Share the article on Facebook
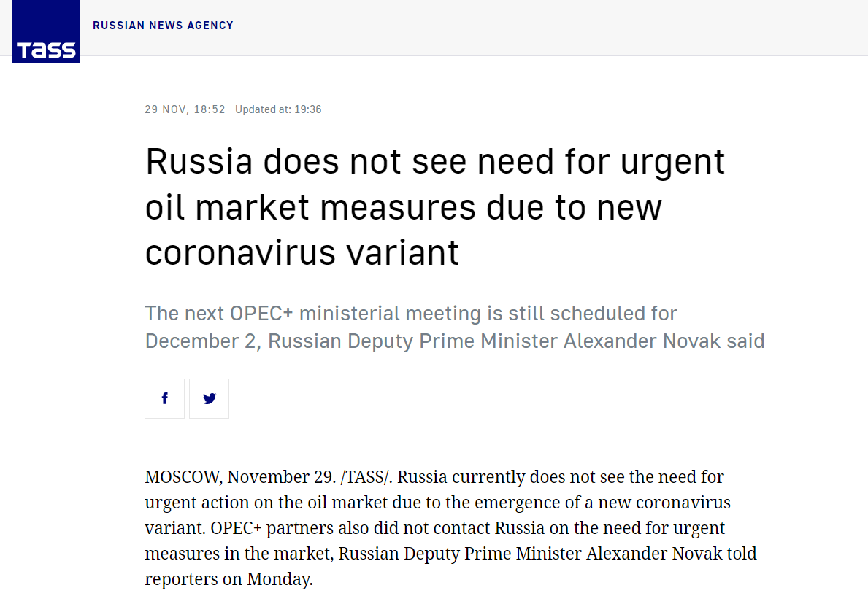Viewport: 868px width, 604px height. 164,398
